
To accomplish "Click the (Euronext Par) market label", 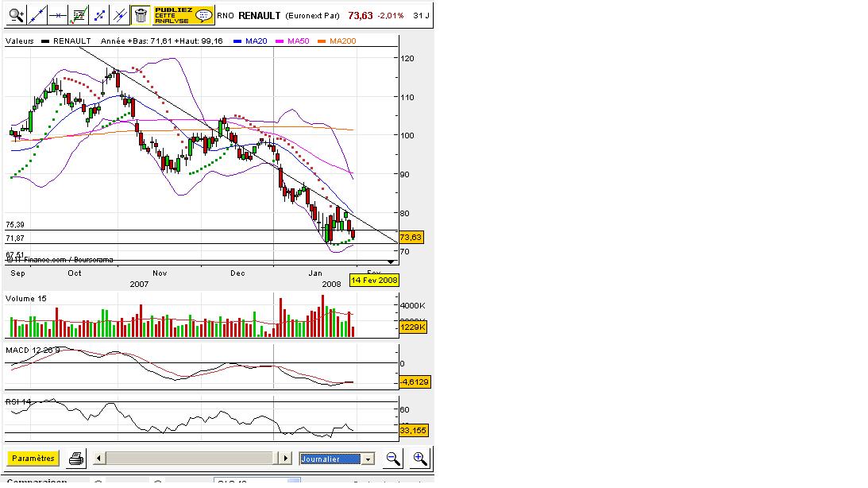I will click(x=313, y=16).
